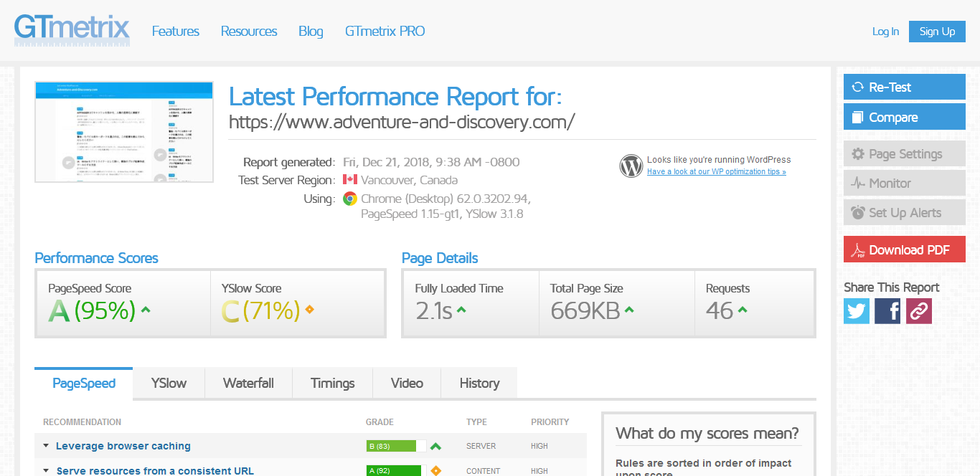Open Page Settings

(x=905, y=154)
